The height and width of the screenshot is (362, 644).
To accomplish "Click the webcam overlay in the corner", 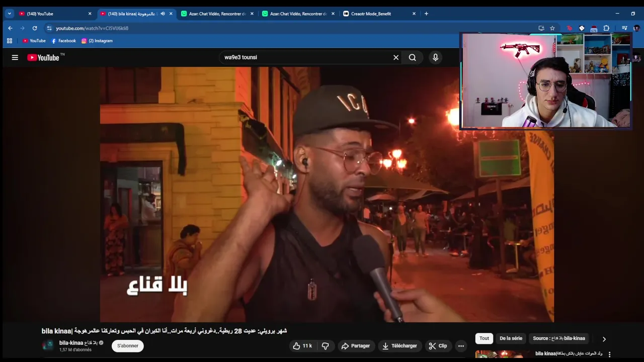I will [x=546, y=80].
